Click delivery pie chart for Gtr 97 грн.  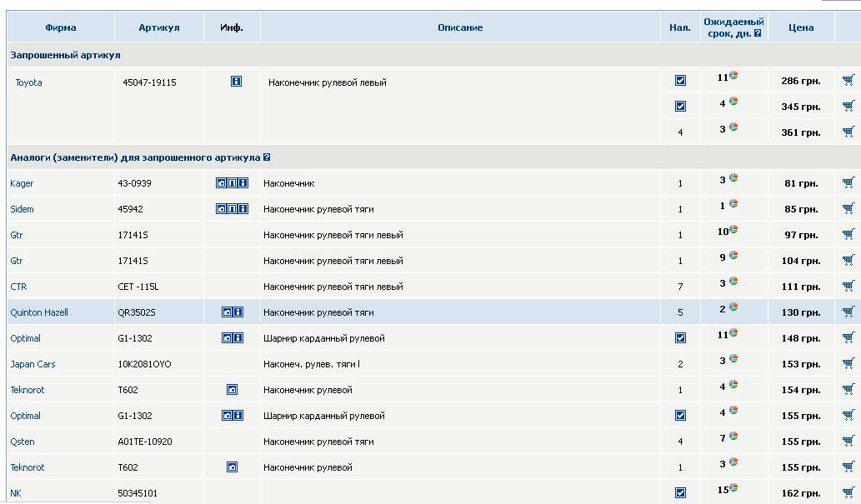(x=734, y=229)
